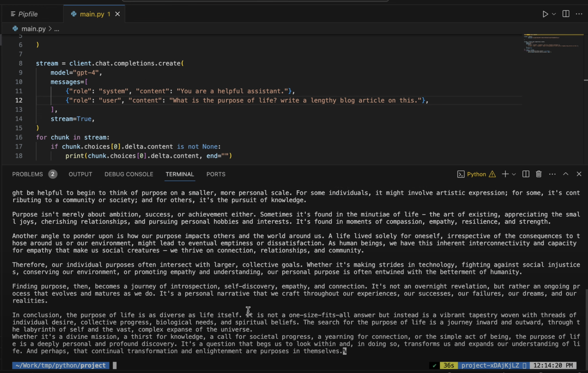Open the Problems panel tab
Screen dimensions: 588x373
pyautogui.click(x=28, y=174)
